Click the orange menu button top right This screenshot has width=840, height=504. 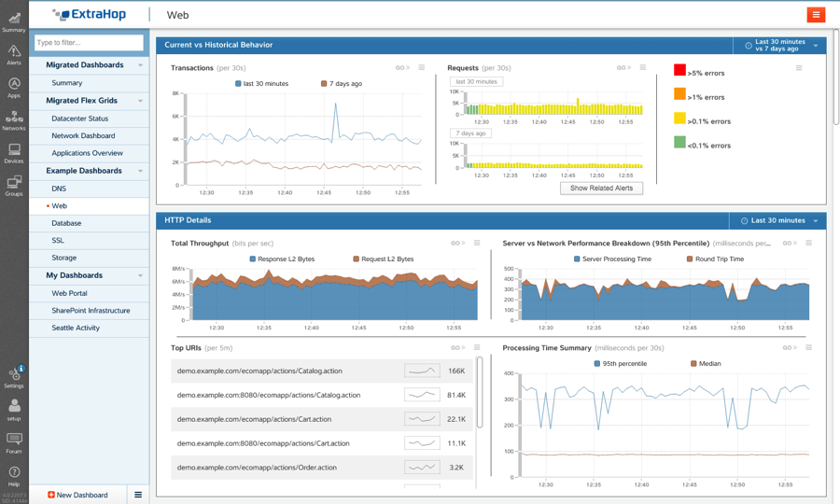point(816,15)
